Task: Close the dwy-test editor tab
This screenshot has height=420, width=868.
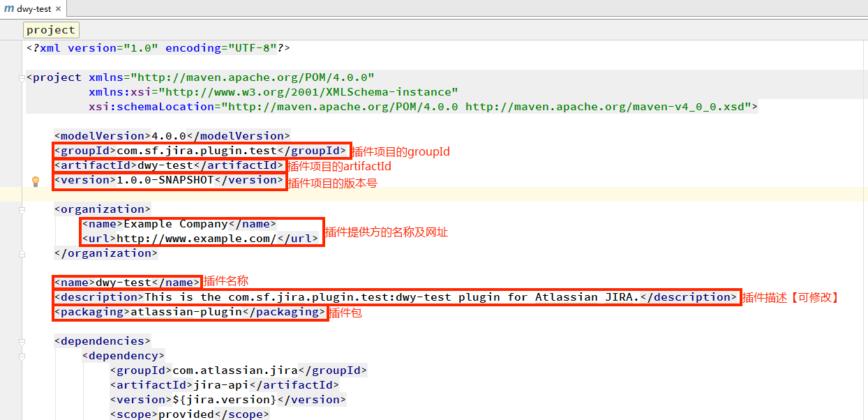Action: (58, 10)
